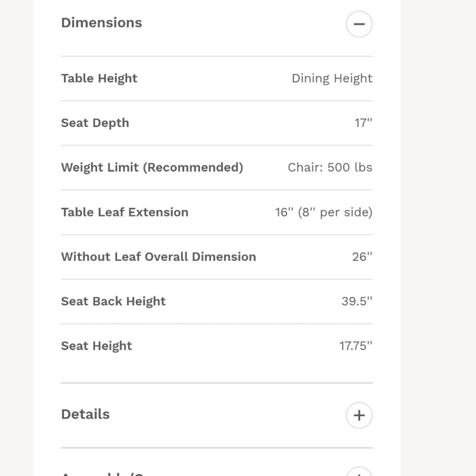The height and width of the screenshot is (476, 476).
Task: Select the Dining Height value
Action: [332, 78]
